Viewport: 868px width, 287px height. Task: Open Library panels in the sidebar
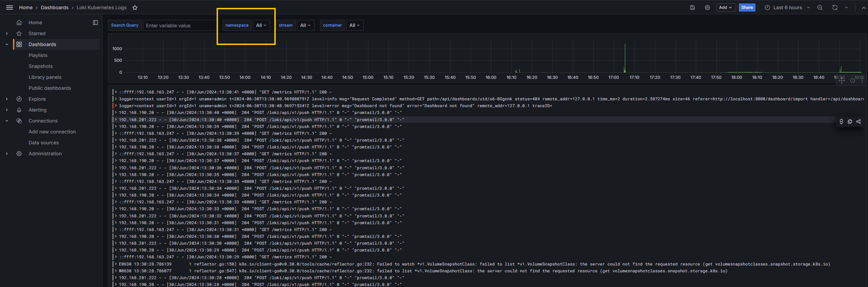point(45,77)
